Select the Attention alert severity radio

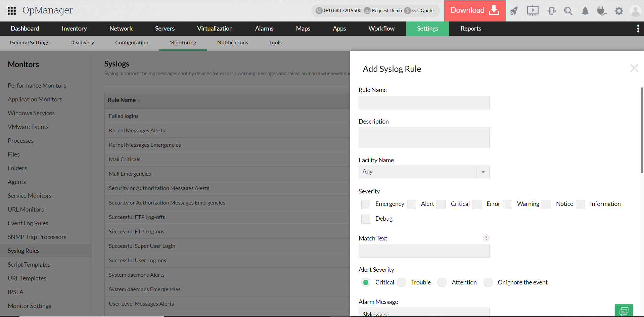442,282
